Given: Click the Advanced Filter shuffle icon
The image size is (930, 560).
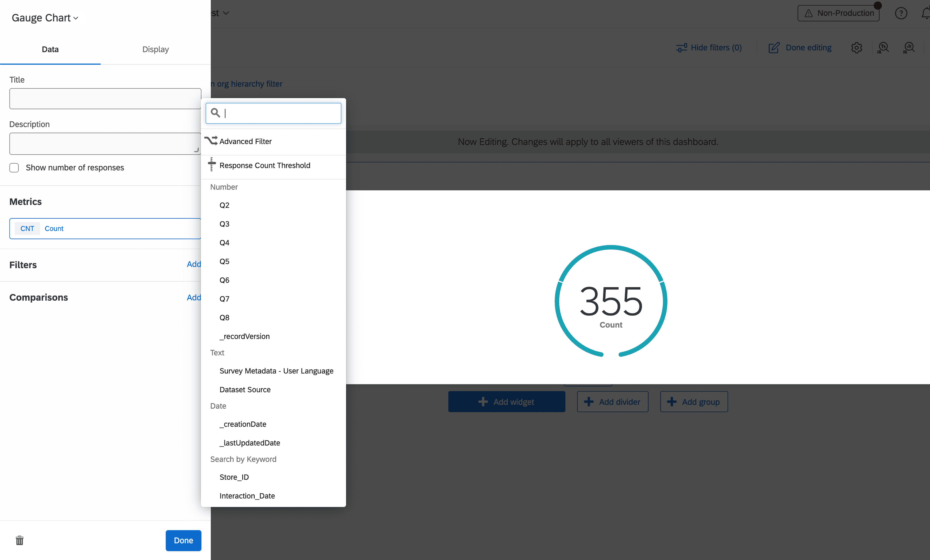Looking at the screenshot, I should pyautogui.click(x=211, y=141).
